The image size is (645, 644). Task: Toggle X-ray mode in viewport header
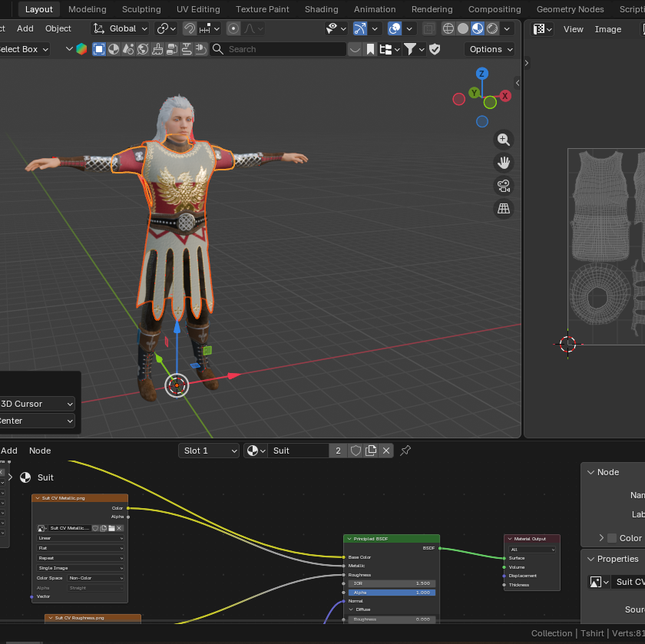click(x=428, y=29)
